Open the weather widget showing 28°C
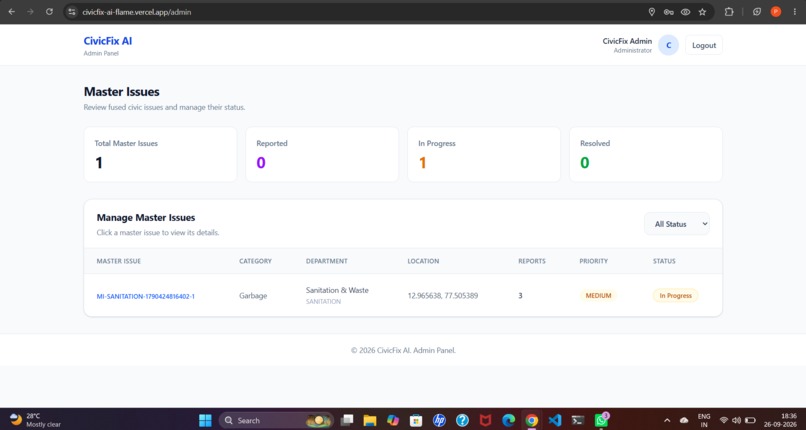 (35, 420)
